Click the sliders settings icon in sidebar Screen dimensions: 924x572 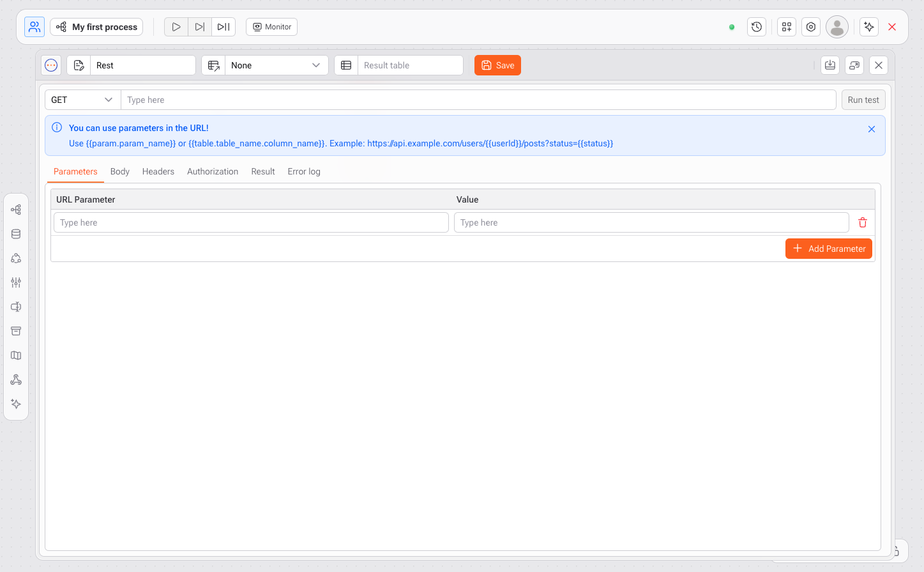tap(16, 282)
